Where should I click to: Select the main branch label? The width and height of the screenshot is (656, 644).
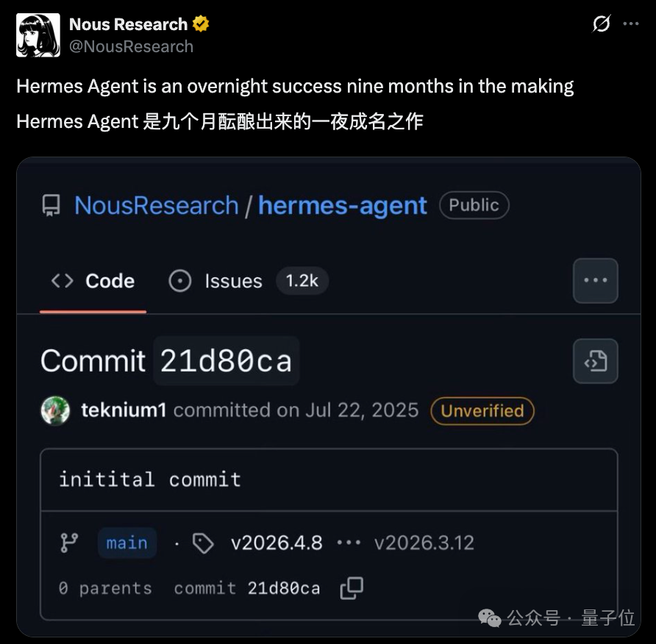pyautogui.click(x=126, y=543)
